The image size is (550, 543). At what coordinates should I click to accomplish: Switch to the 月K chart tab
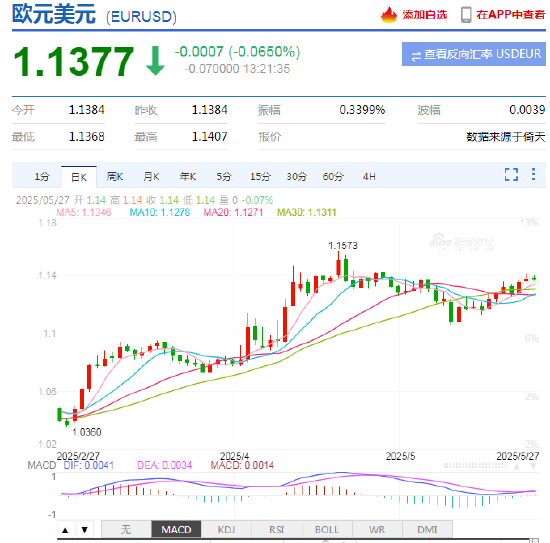[152, 176]
